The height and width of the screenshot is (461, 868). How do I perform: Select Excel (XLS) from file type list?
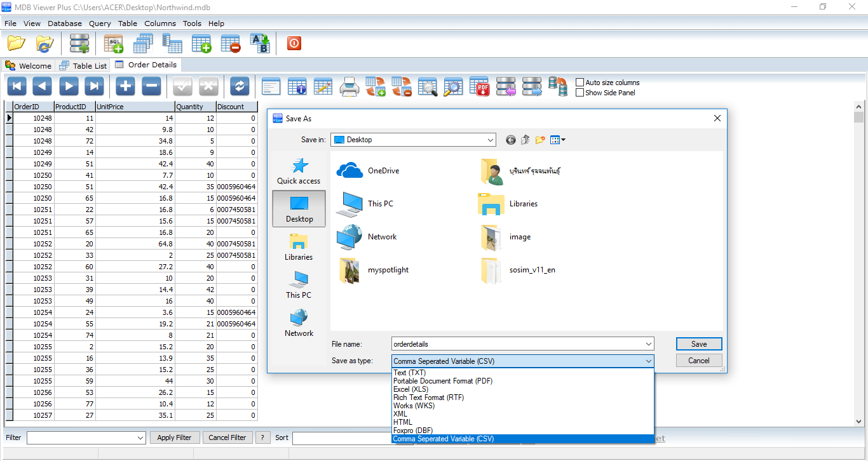[410, 389]
